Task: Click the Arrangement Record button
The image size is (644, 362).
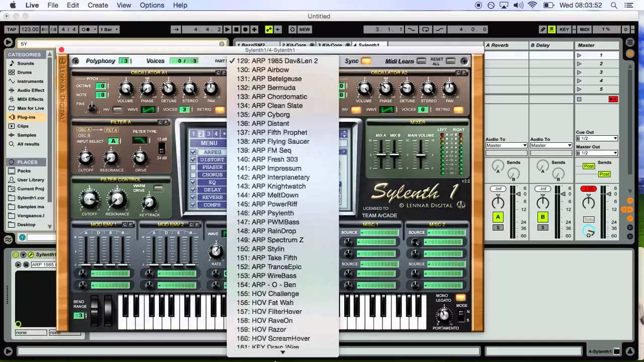Action: (246, 30)
